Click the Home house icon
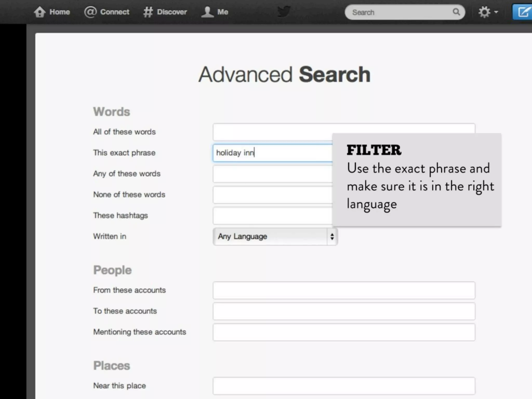Image resolution: width=532 pixels, height=399 pixels. pos(39,12)
